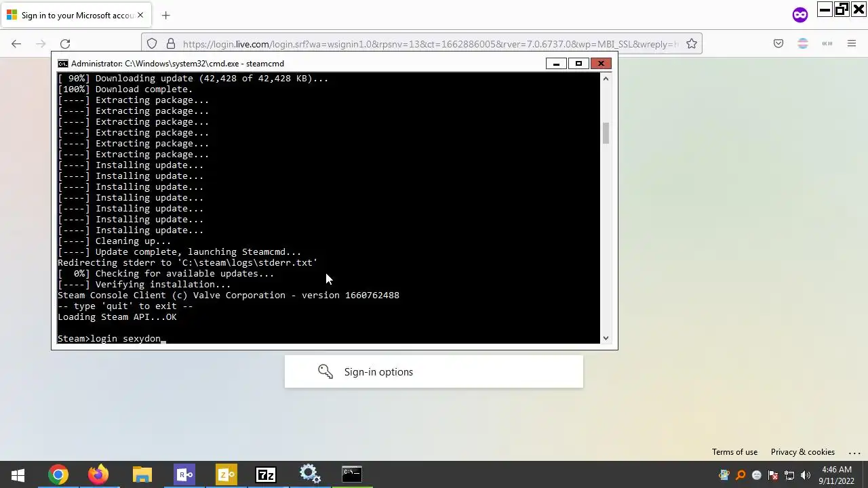Click the 'Loading Steam API...OK' line
This screenshot has height=488, width=868.
click(117, 317)
